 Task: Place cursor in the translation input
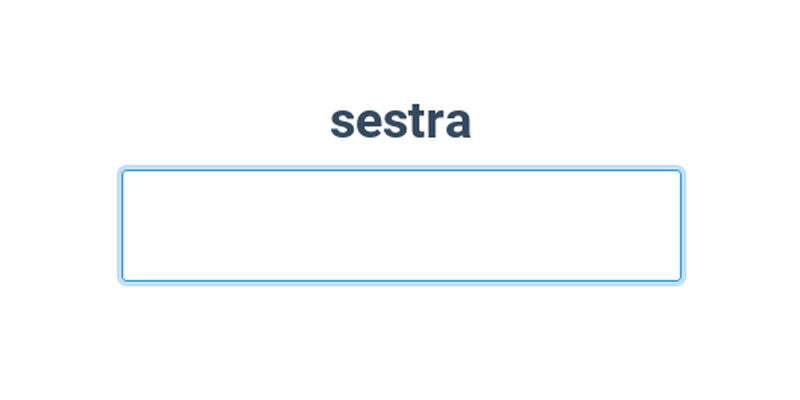pos(401,225)
